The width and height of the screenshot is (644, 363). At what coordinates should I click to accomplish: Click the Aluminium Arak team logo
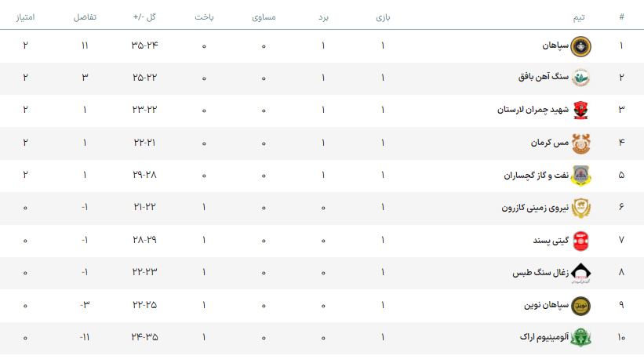click(580, 337)
